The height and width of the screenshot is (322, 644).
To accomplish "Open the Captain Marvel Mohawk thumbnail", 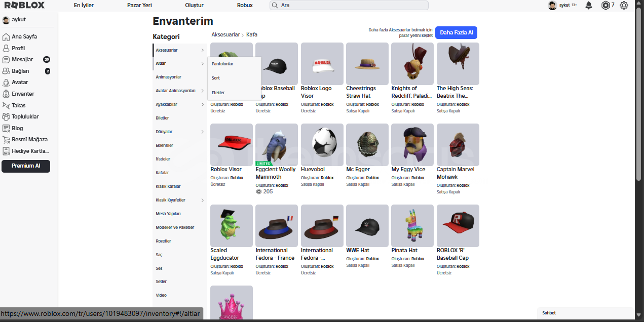I will [458, 145].
